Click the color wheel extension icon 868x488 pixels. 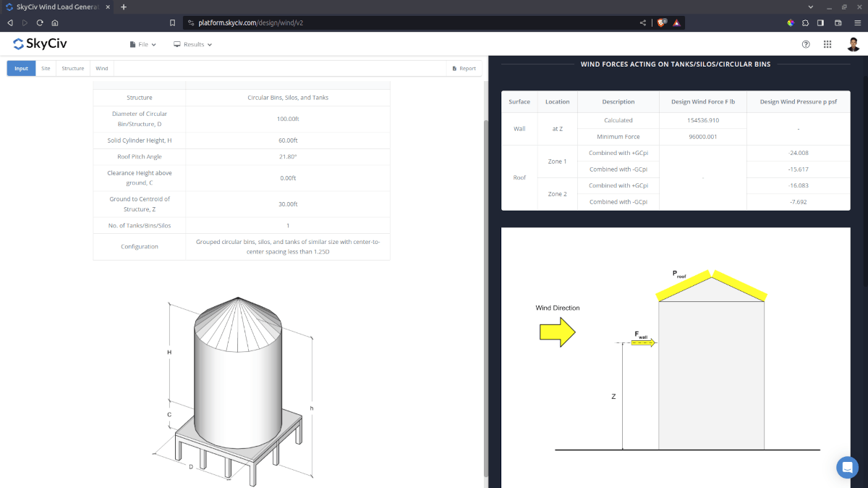(x=791, y=22)
